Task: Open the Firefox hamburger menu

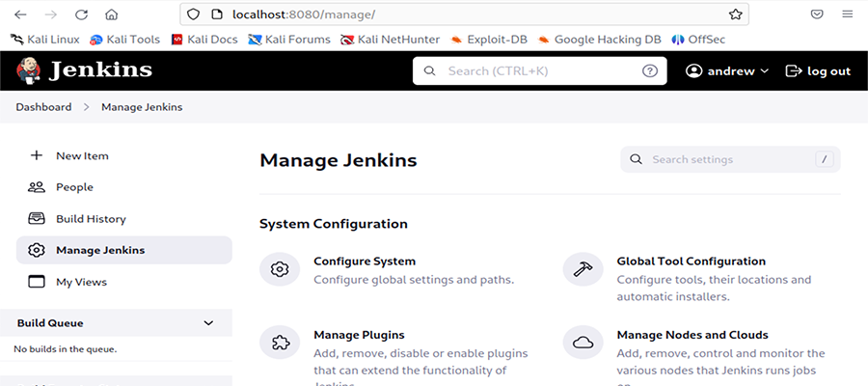Action: pyautogui.click(x=848, y=14)
